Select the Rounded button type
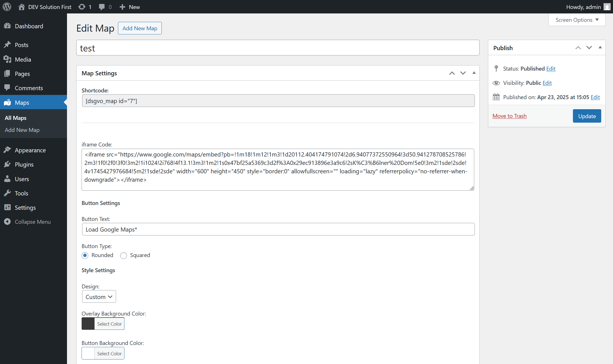Screen dimensions: 613x364 click(85, 255)
